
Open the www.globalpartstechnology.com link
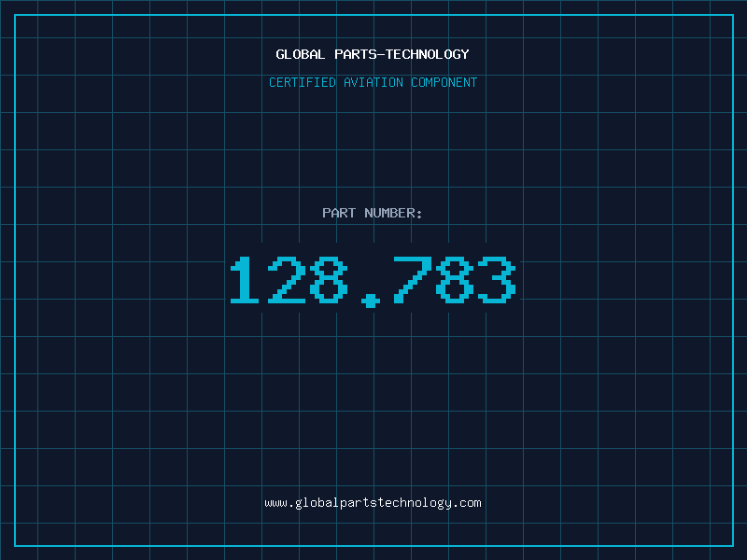373,503
